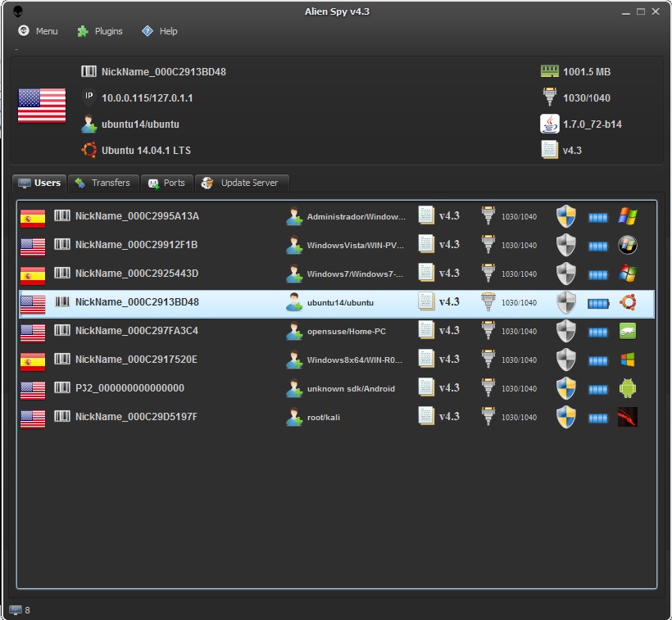This screenshot has width=672, height=620.
Task: Click the Windows XP logo in Administrador row
Action: click(628, 216)
